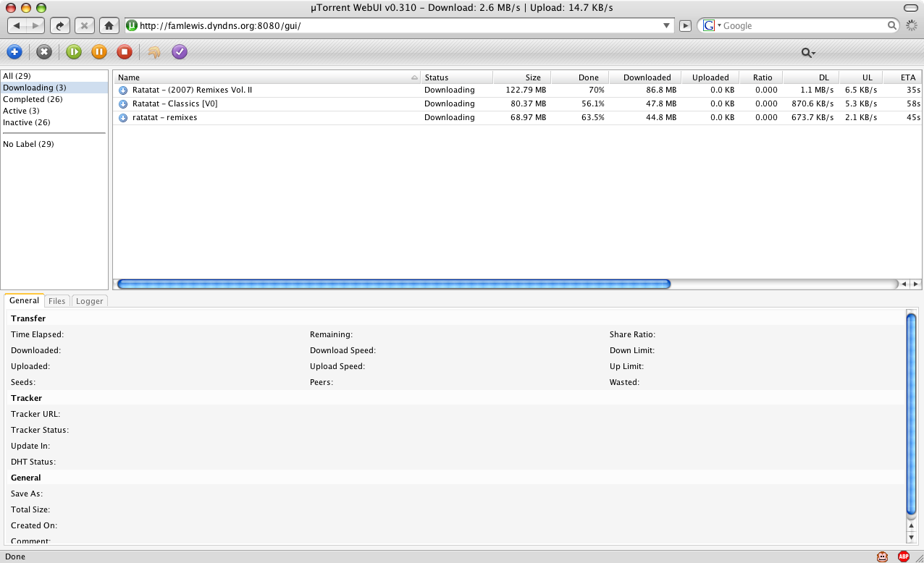Screen dimensions: 924x563
Task: Click the magnifier in the Google search box
Action: [893, 25]
